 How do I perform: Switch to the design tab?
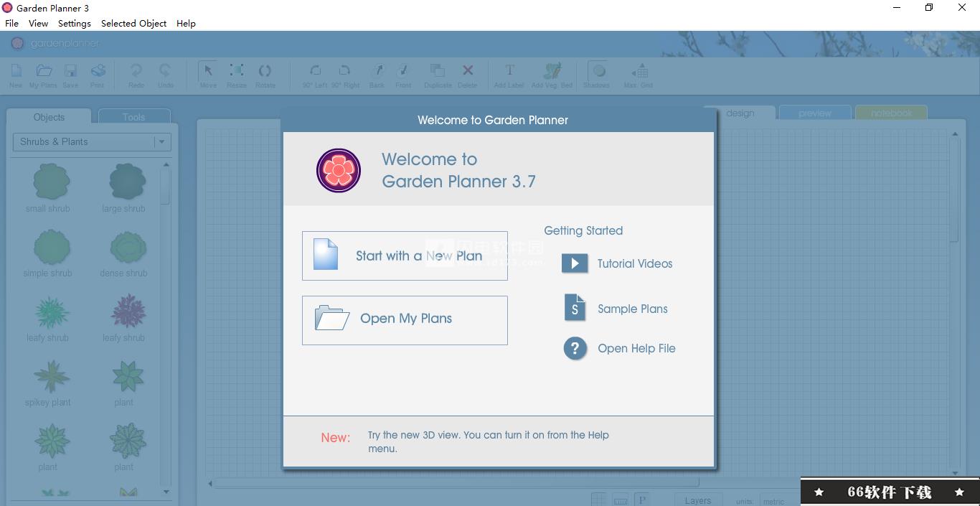coord(740,113)
